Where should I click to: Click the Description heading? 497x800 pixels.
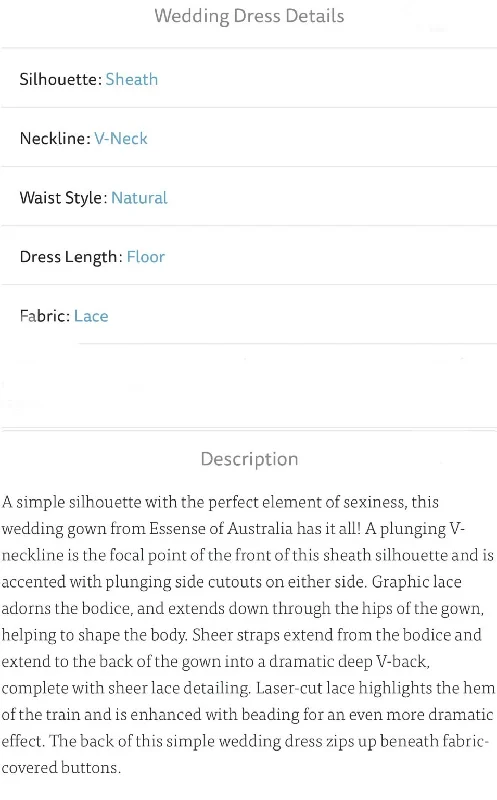click(249, 459)
